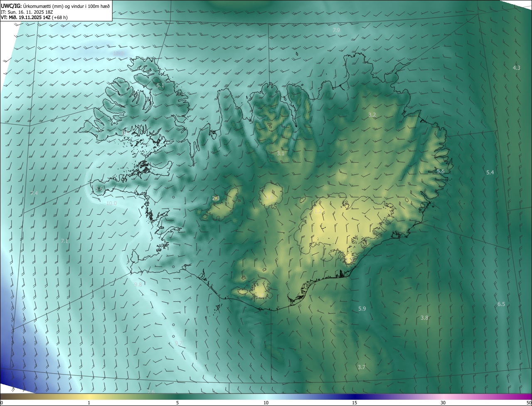Click the 5.1 value label in the Westfjords
This screenshot has width=532, height=406.
click(x=160, y=86)
